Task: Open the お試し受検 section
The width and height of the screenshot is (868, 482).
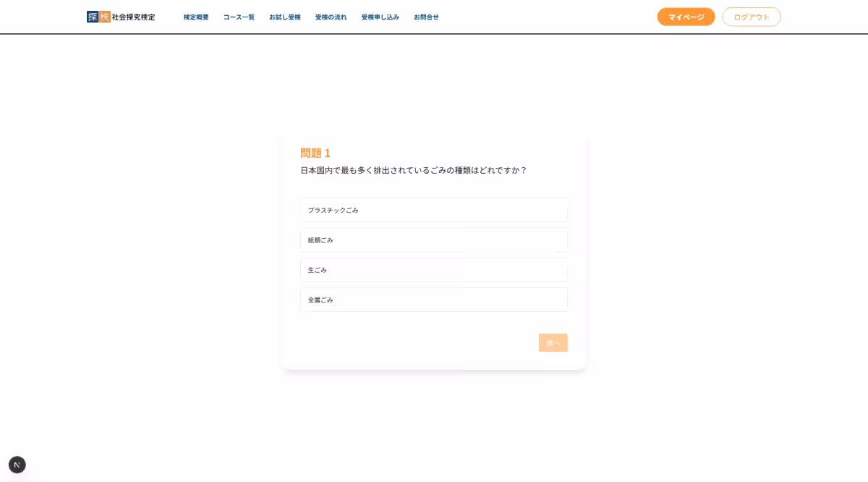Action: (284, 17)
